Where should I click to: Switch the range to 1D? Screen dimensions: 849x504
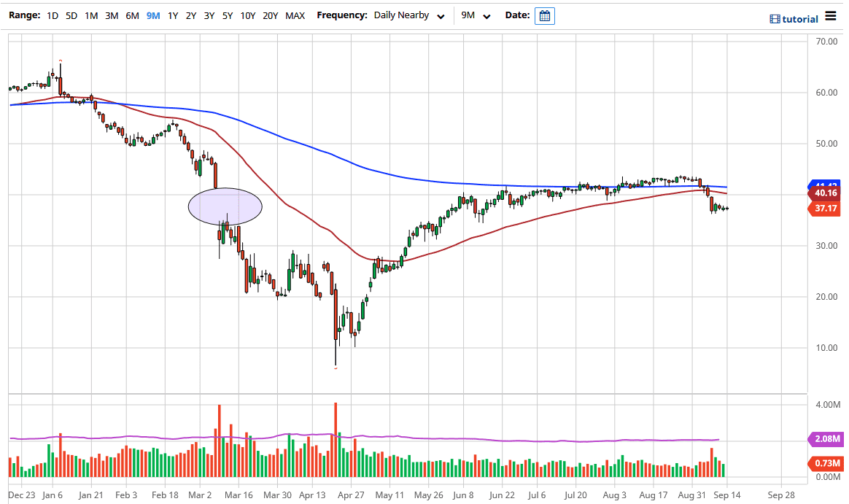tap(52, 15)
